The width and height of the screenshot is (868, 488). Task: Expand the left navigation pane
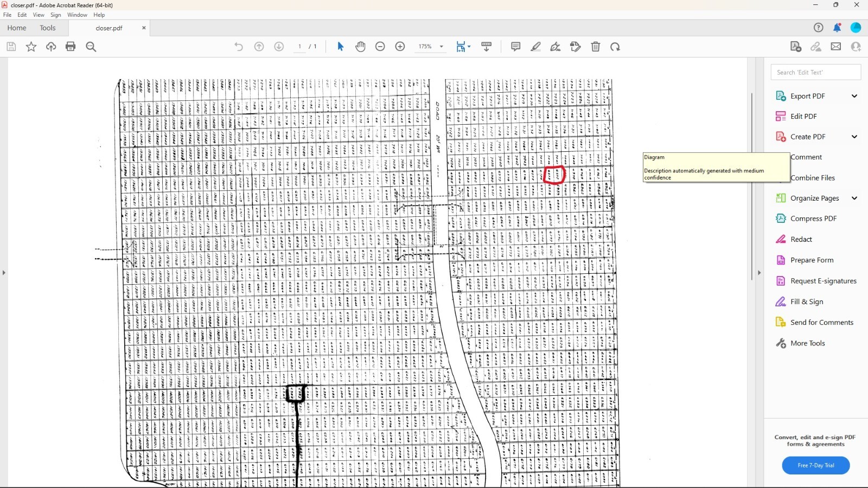click(x=4, y=273)
